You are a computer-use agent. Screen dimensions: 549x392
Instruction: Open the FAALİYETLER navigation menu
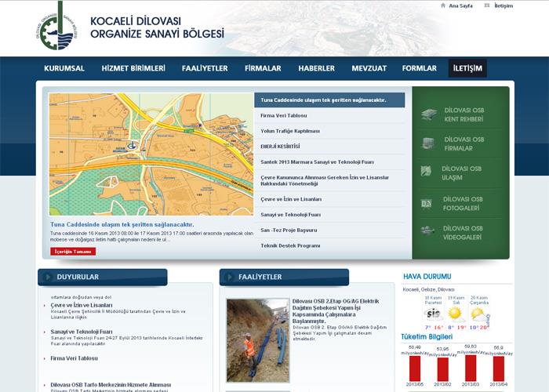(x=205, y=68)
